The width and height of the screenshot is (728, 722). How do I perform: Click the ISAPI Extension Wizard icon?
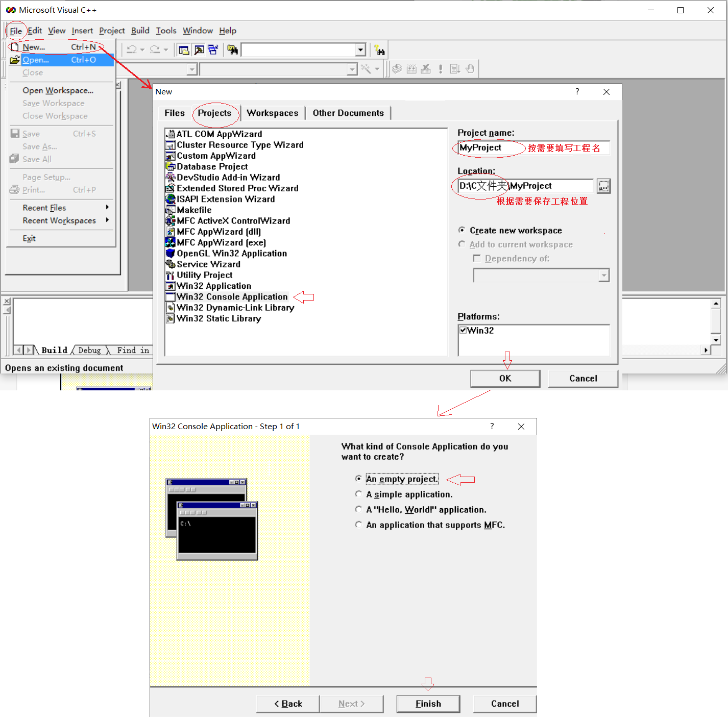click(x=171, y=199)
